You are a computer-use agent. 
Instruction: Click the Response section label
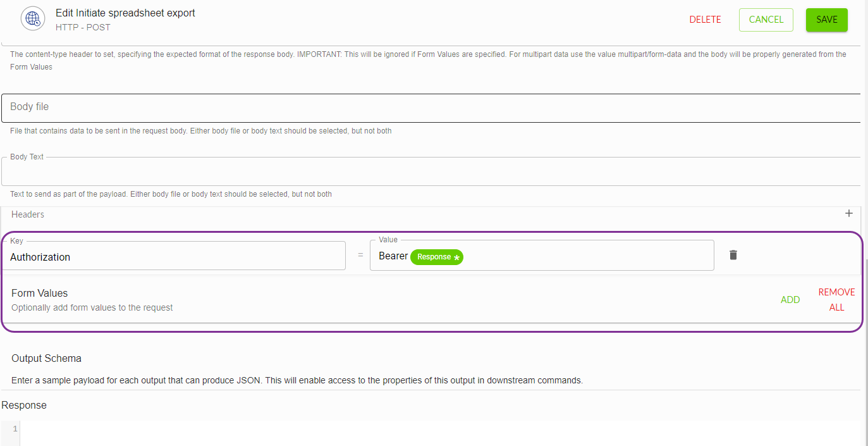click(x=23, y=405)
